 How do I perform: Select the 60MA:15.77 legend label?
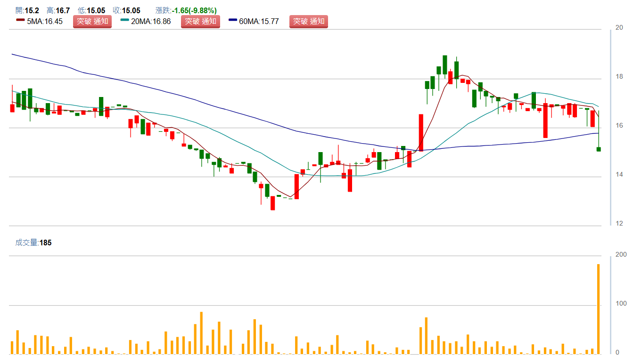[259, 21]
